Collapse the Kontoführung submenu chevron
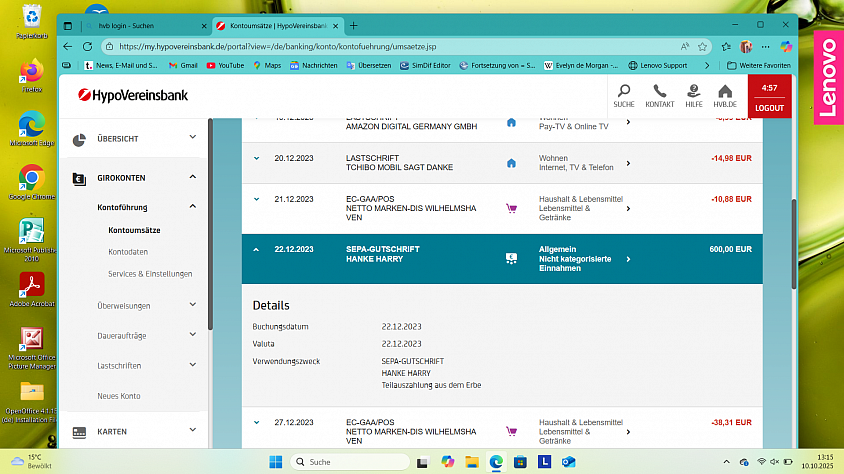Screen dimensions: 844x474 coord(193,206)
